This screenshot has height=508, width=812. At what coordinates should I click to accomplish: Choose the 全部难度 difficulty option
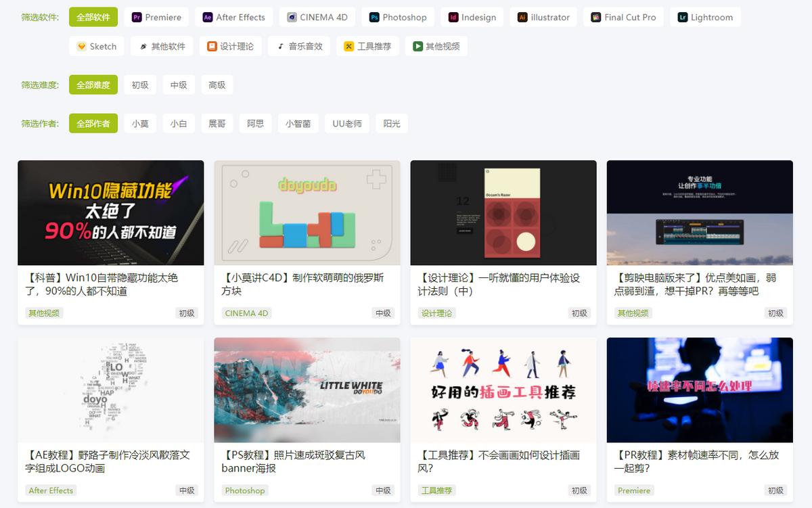(94, 85)
